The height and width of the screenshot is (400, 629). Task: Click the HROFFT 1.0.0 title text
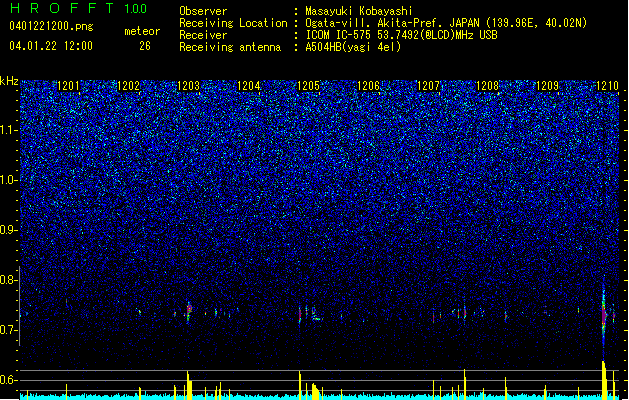point(79,8)
